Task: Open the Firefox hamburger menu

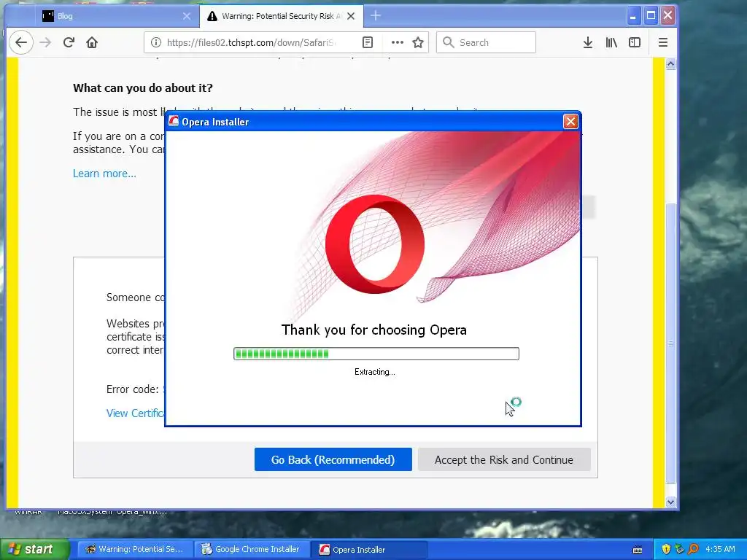Action: tap(662, 42)
